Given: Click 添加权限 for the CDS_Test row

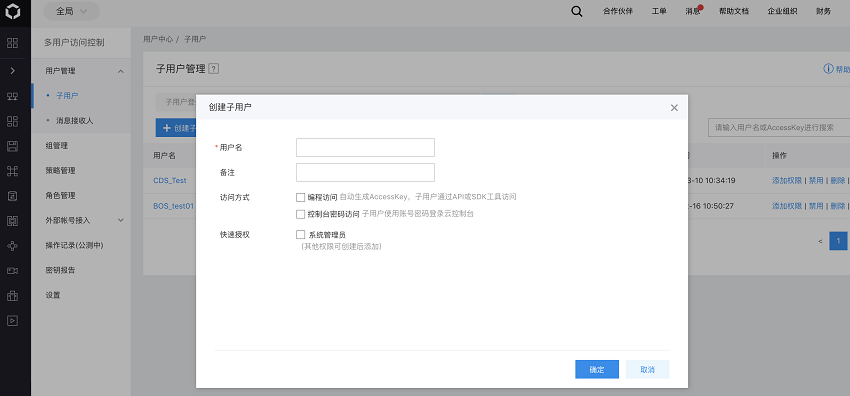Looking at the screenshot, I should [x=787, y=180].
